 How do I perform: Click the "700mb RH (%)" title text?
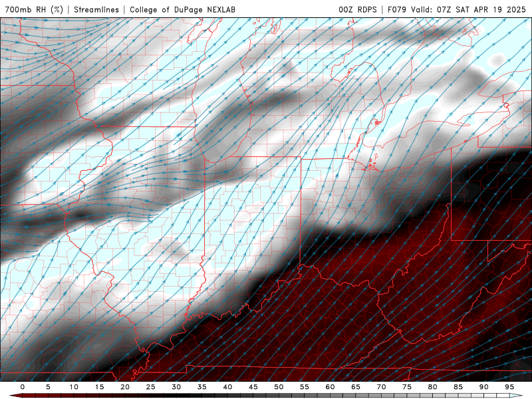34,9
